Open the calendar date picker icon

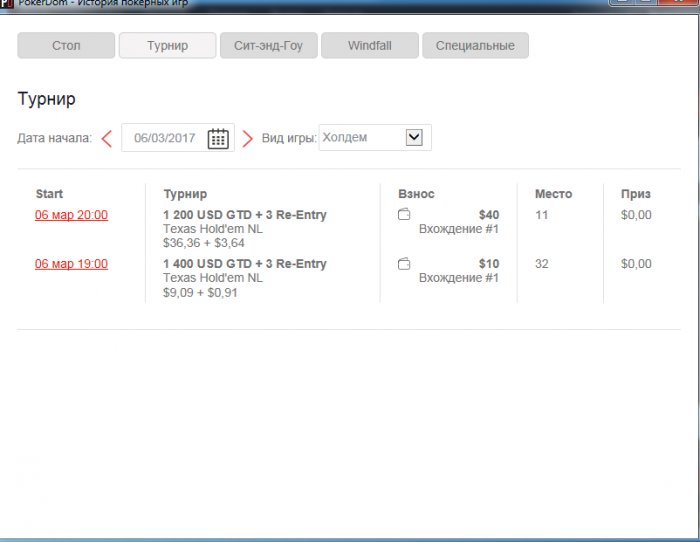[218, 138]
